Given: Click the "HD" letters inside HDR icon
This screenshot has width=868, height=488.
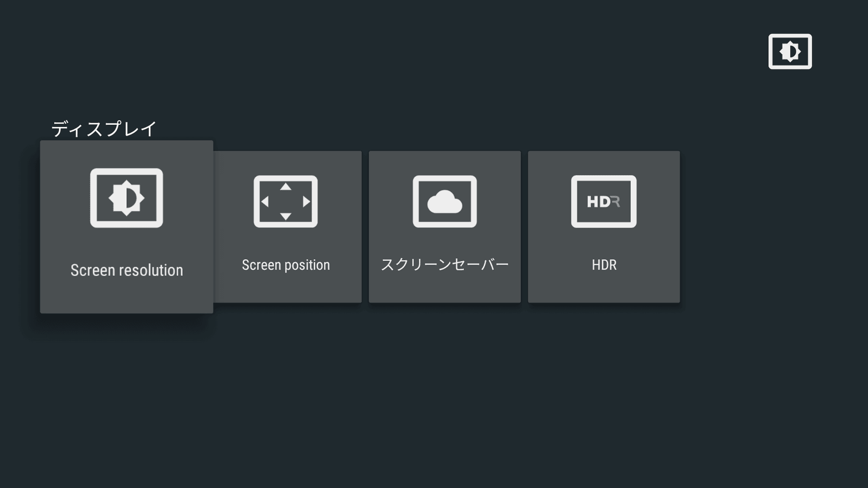Looking at the screenshot, I should 598,202.
